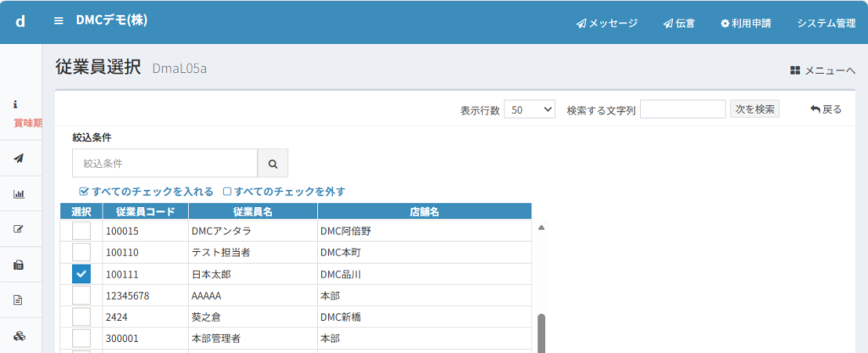Screen dimensions: 868x353
Task: Click the hamburger menu icon
Action: 58,21
